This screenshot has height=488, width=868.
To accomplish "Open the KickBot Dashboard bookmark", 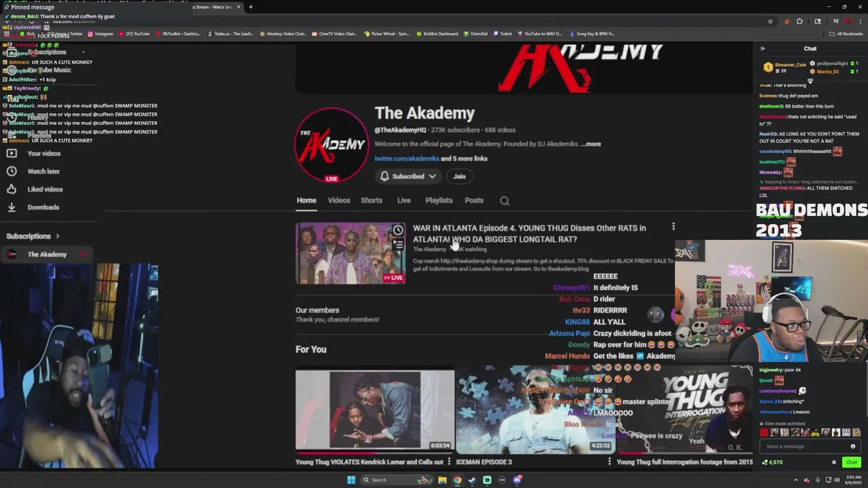I will (x=436, y=34).
